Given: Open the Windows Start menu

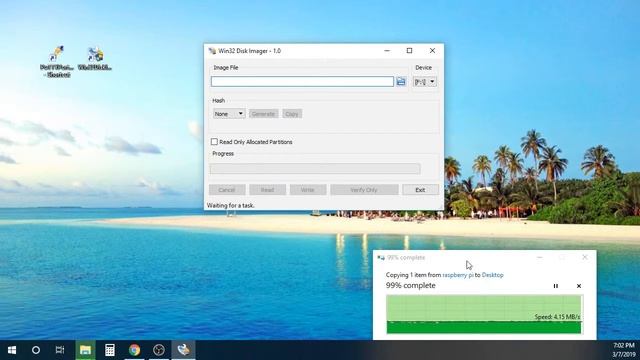Looking at the screenshot, I should (12, 350).
